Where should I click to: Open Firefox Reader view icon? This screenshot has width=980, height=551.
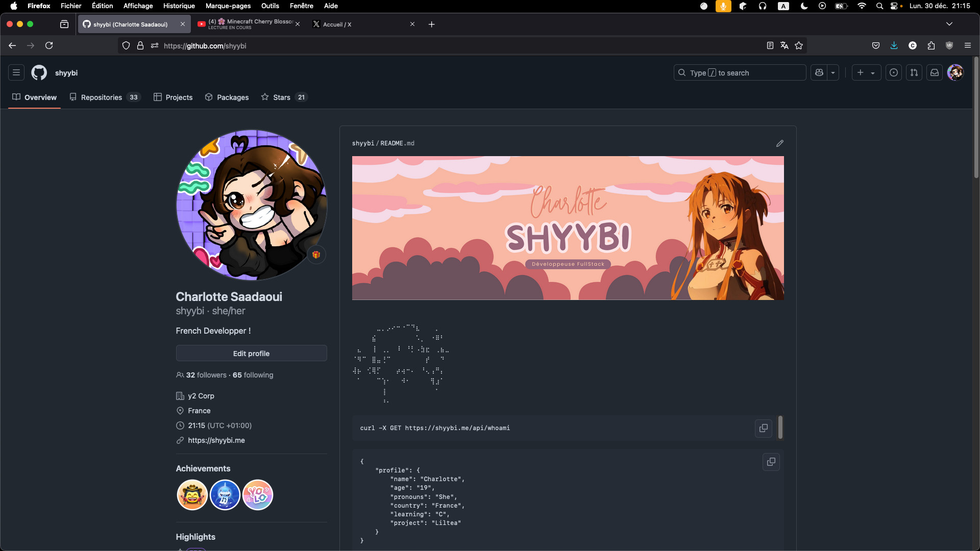pyautogui.click(x=770, y=46)
